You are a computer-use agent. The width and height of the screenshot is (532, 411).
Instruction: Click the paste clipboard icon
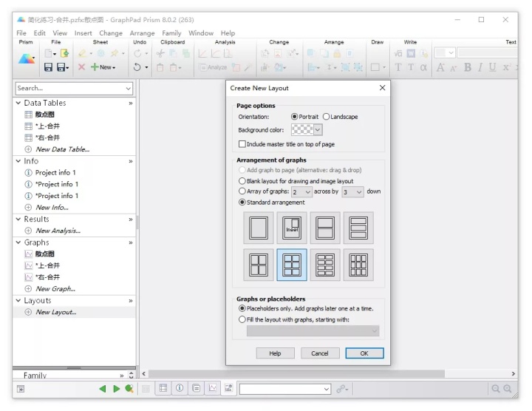pyautogui.click(x=160, y=67)
